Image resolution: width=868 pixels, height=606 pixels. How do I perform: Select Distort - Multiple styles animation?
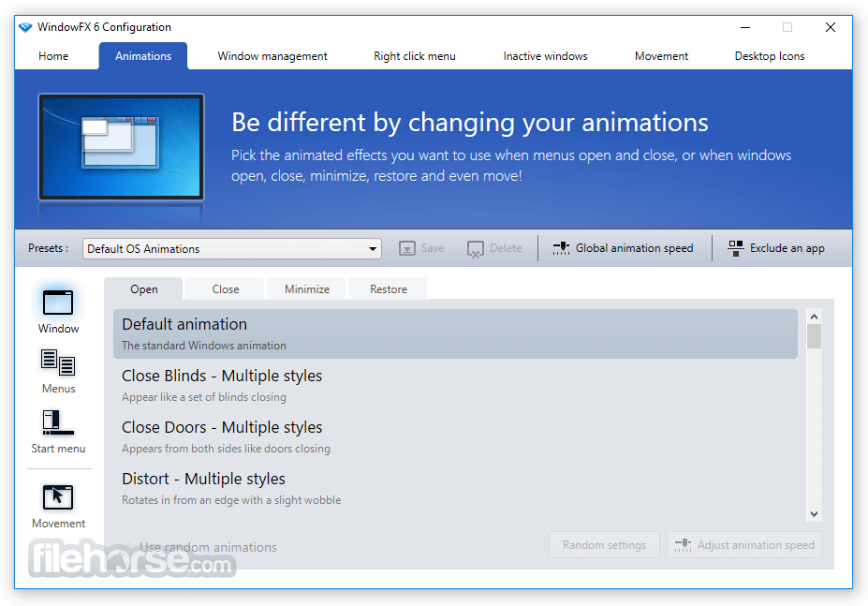(x=455, y=489)
